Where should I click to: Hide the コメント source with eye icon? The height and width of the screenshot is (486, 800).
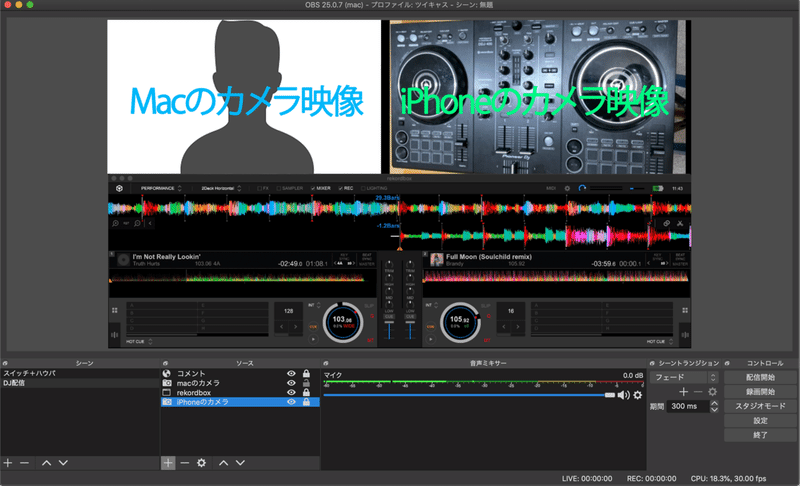pos(291,373)
